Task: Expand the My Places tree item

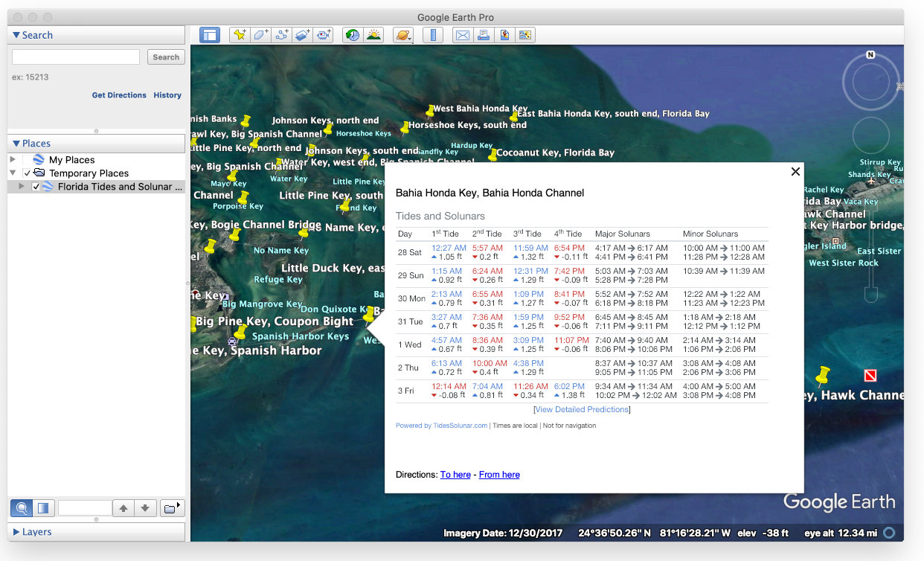Action: [13, 160]
